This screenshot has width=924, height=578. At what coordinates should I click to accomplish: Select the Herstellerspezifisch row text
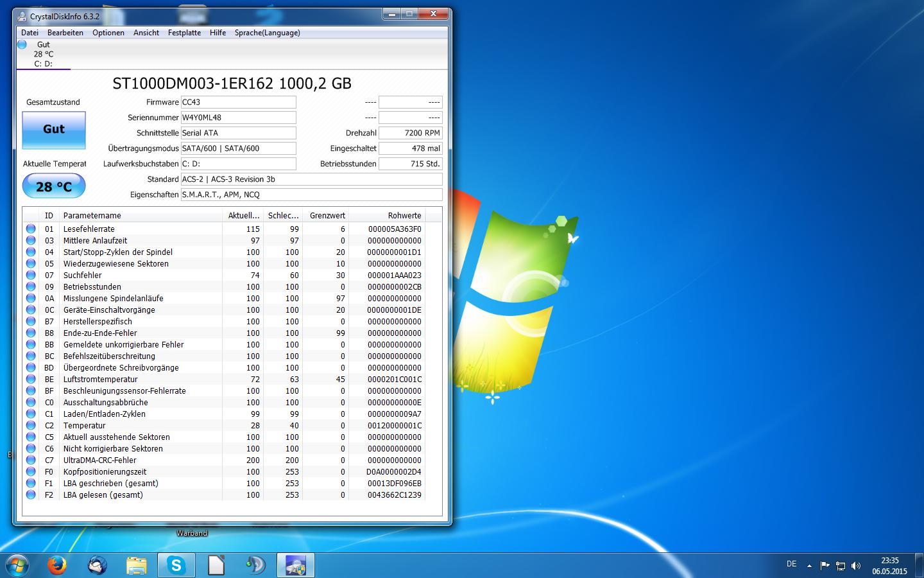coord(98,321)
